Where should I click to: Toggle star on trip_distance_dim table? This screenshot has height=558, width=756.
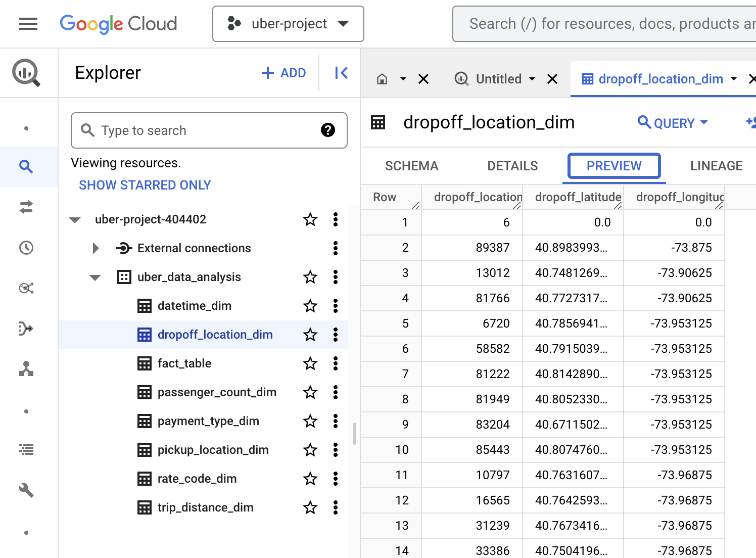(310, 507)
